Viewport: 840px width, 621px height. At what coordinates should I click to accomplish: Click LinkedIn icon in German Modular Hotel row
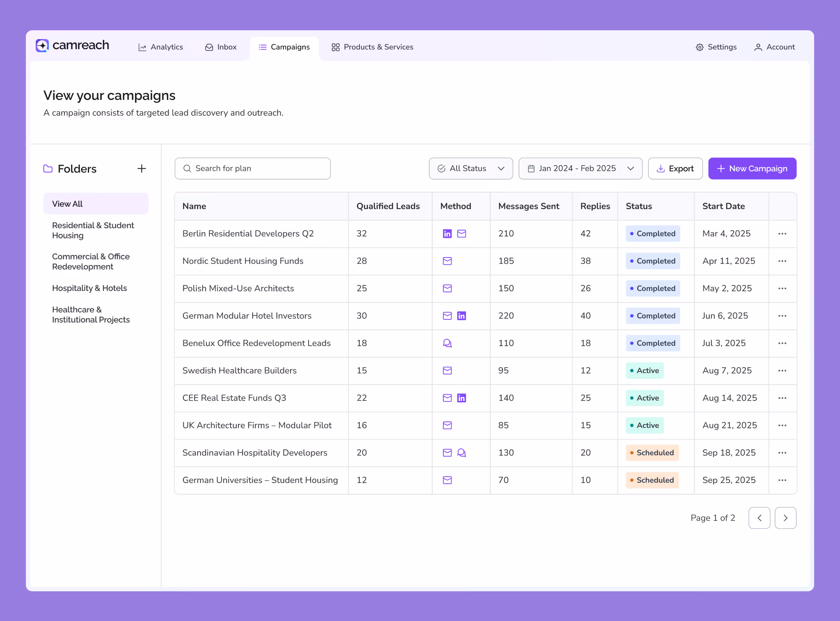tap(461, 316)
